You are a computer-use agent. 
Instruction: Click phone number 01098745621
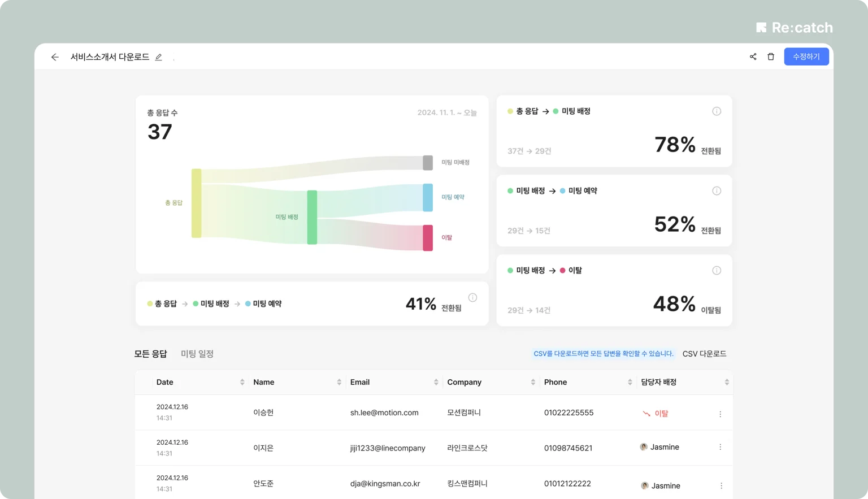point(568,448)
